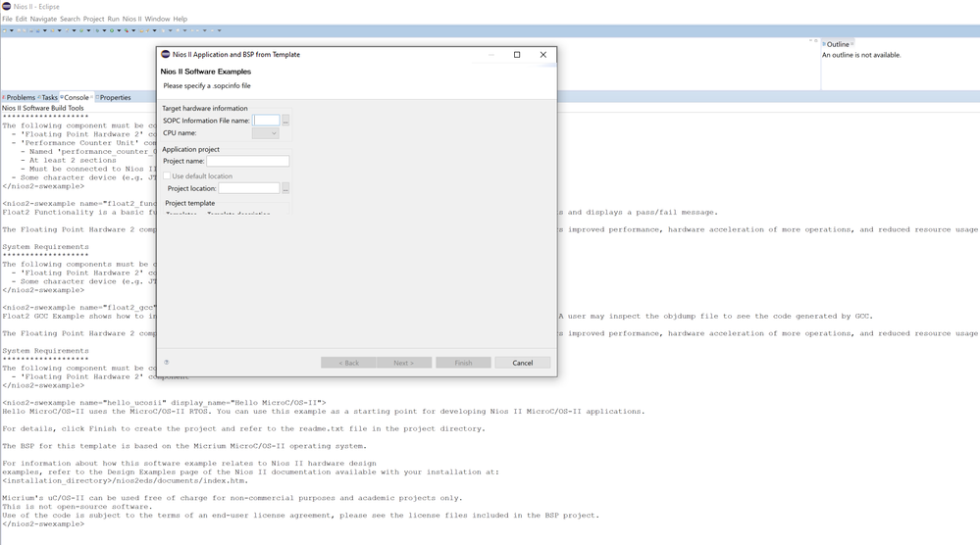Open the New wizard dropdown arrow
Screen dimensions: 980x545
[x=11, y=30]
